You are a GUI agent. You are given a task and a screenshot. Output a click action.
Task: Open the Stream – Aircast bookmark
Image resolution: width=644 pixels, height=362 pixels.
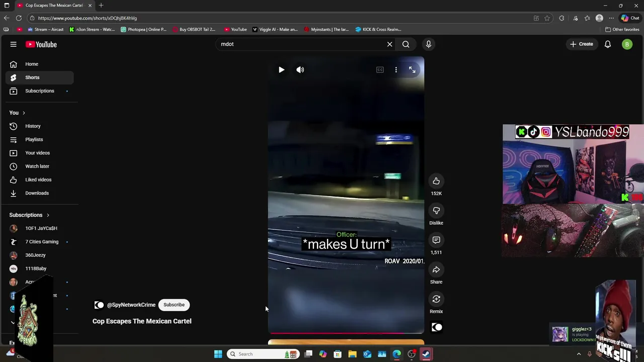(x=46, y=30)
